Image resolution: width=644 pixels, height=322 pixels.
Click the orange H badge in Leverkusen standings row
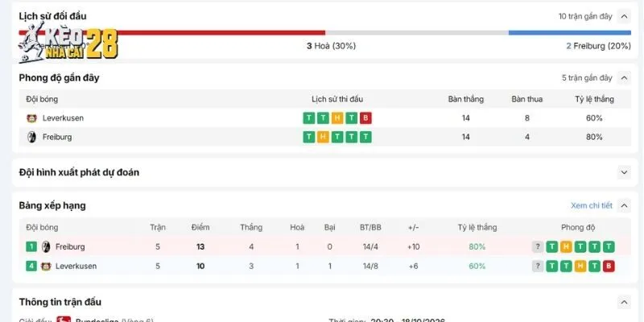(580, 266)
